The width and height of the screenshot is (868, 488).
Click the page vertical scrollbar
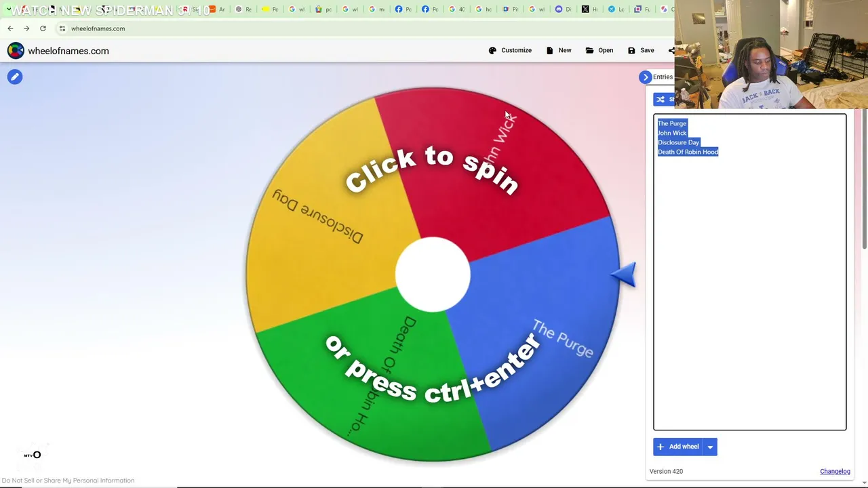click(x=865, y=180)
